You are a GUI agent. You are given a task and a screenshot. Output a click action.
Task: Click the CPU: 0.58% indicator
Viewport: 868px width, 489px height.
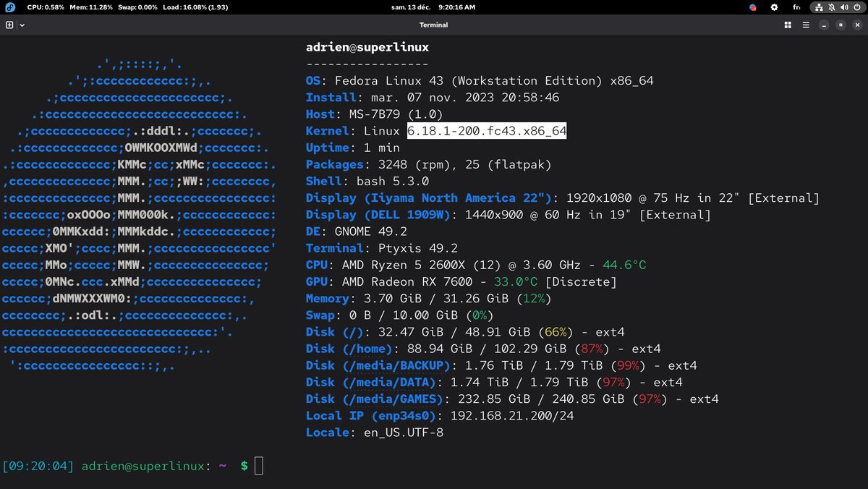[x=45, y=7]
